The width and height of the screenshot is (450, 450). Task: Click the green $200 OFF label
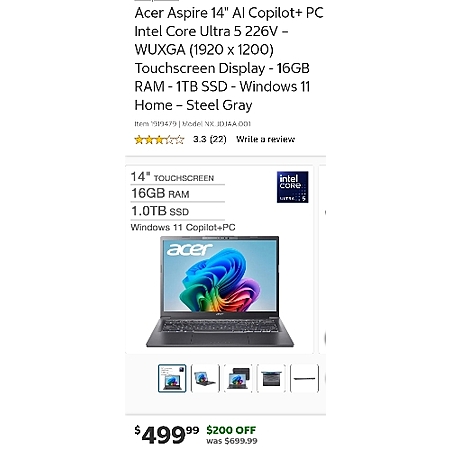tap(231, 430)
